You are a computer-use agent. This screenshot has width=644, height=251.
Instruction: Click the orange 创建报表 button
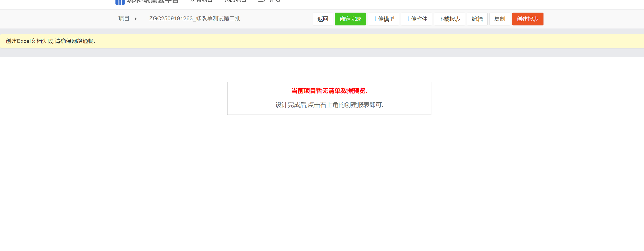pos(528,19)
